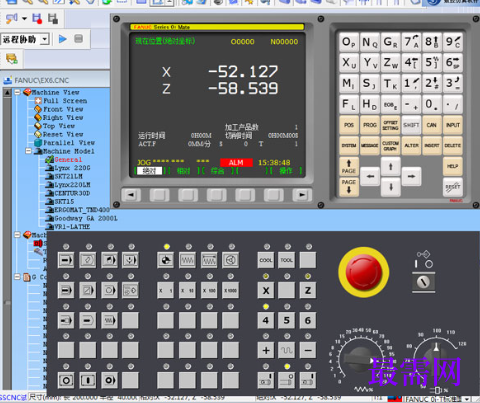Select VR1-LATHE machine model
Screen dimensions: 480x403
click(72, 227)
